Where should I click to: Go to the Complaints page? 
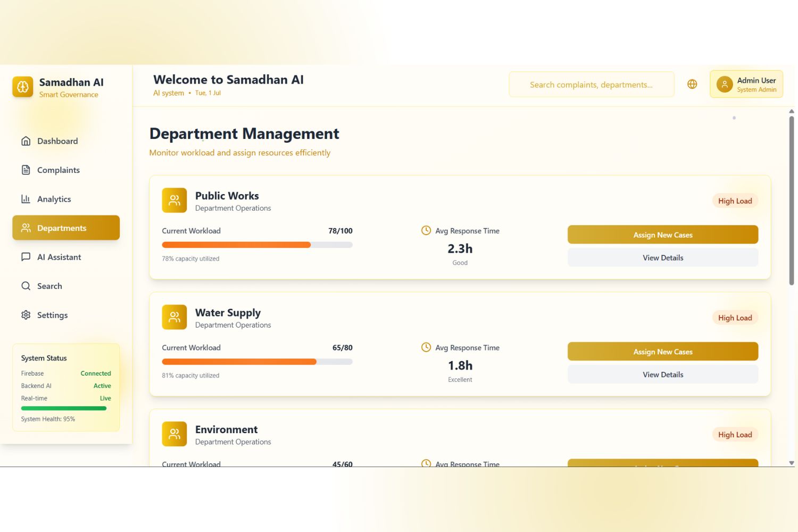[x=66, y=170]
